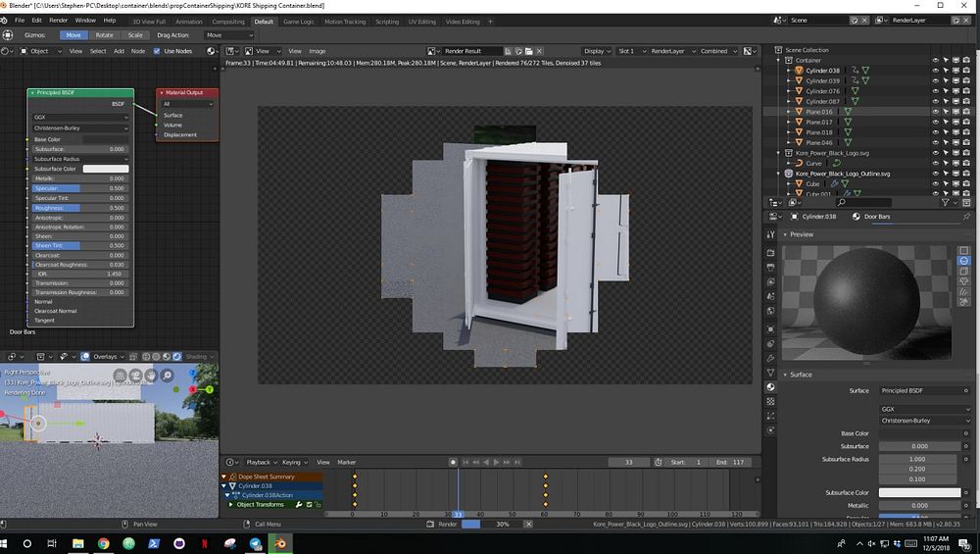The width and height of the screenshot is (980, 554).
Task: Open the Drag Action dropdown
Action: (228, 35)
